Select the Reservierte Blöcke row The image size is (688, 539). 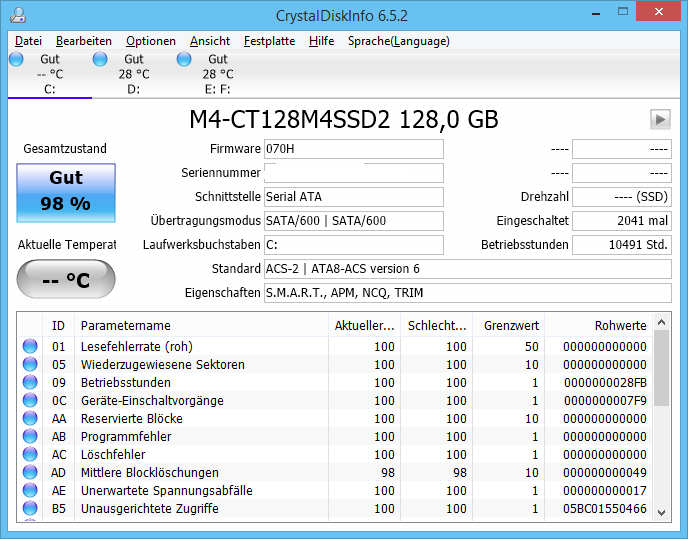click(x=335, y=418)
